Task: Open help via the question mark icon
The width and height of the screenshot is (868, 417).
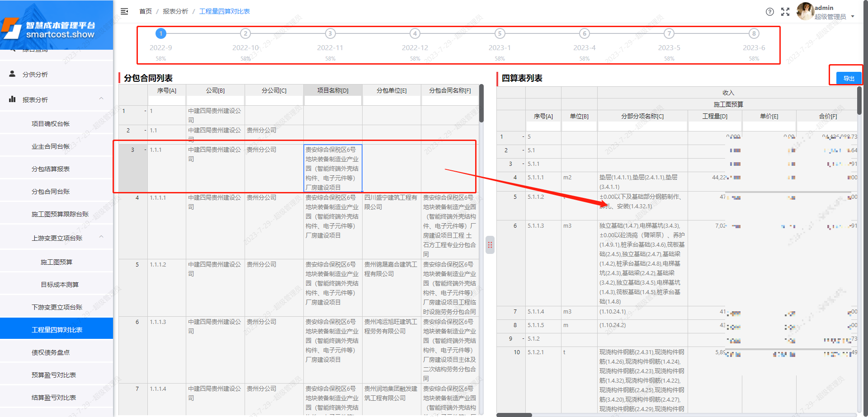Action: [770, 12]
